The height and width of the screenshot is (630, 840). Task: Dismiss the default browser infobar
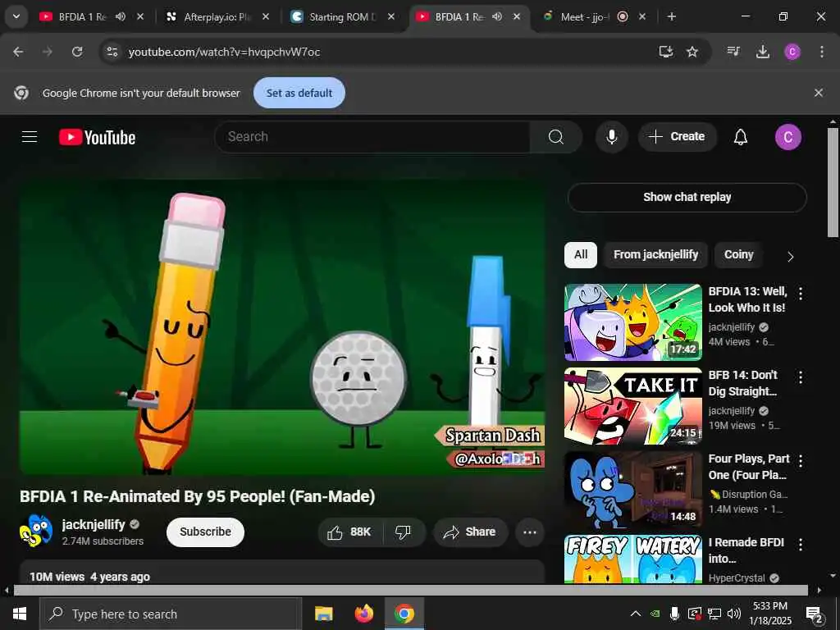[x=819, y=93]
